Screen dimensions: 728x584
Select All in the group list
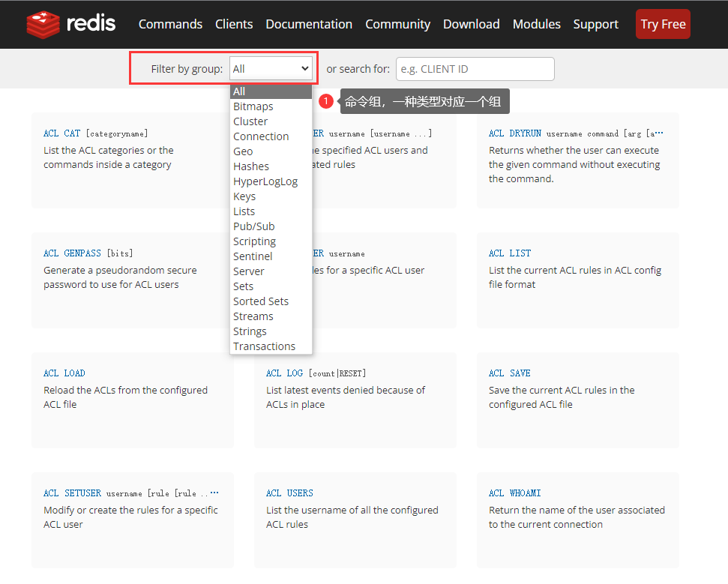tap(271, 91)
